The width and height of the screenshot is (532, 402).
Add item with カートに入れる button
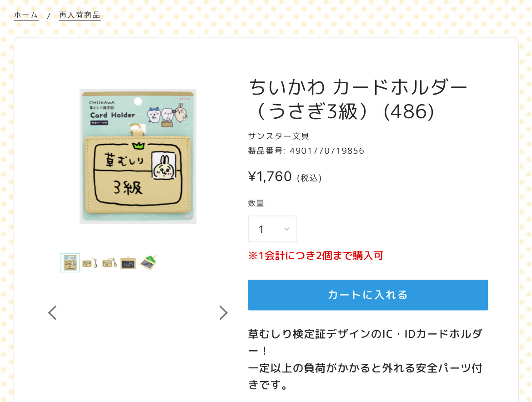368,295
